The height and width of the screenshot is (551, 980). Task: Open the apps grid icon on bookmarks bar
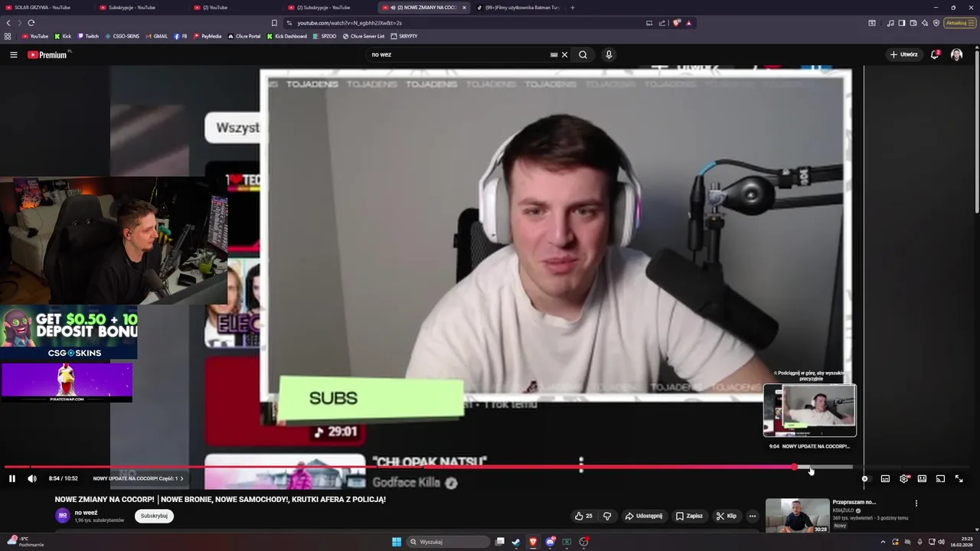8,36
